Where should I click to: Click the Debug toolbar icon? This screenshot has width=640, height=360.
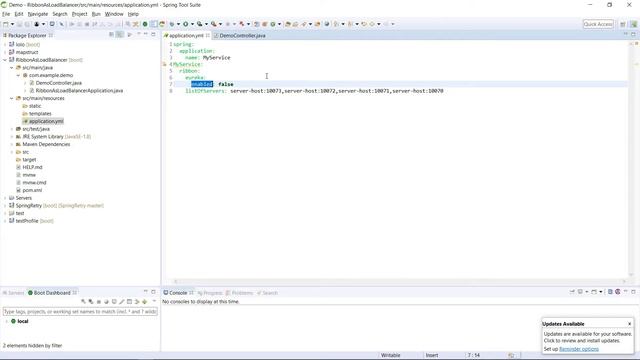(x=172, y=24)
